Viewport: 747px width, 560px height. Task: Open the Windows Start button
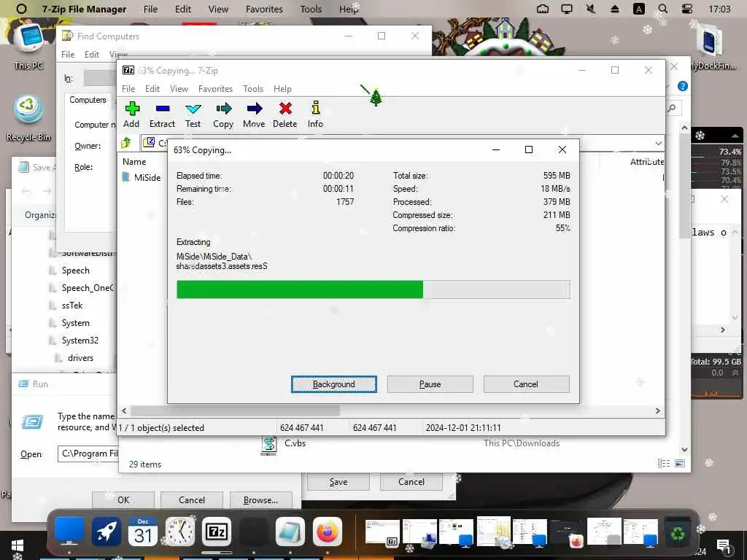[18, 547]
